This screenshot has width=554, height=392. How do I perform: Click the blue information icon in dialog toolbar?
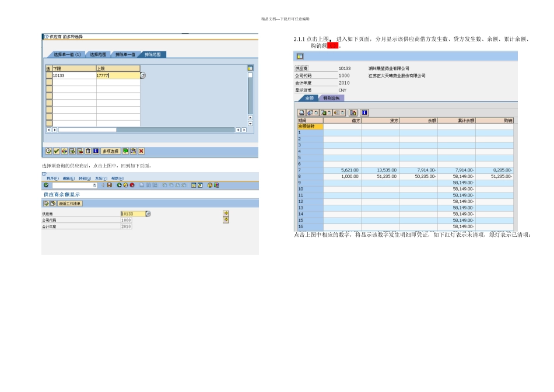click(x=96, y=151)
